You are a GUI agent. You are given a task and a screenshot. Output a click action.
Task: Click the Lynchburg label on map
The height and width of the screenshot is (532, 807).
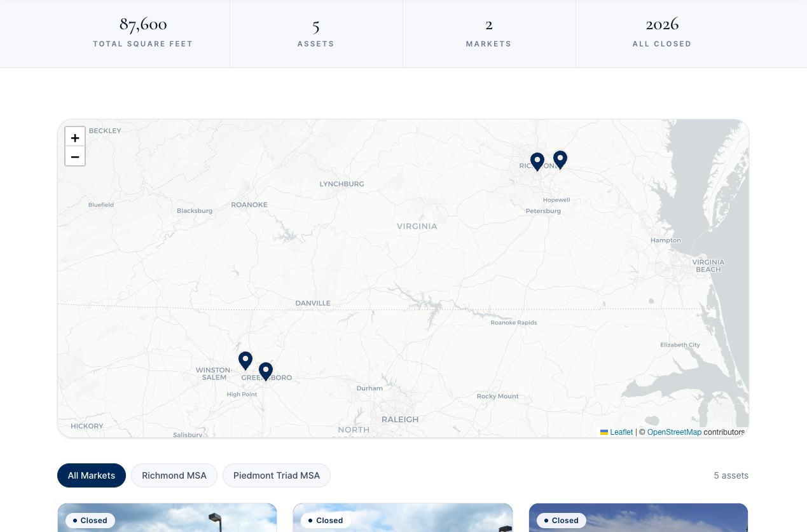tap(341, 184)
